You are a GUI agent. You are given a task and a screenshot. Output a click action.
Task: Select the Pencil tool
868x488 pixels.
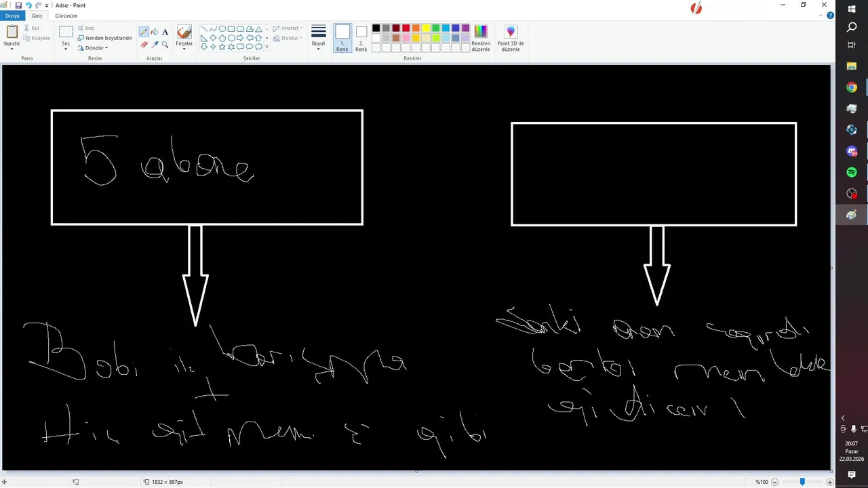tap(144, 32)
